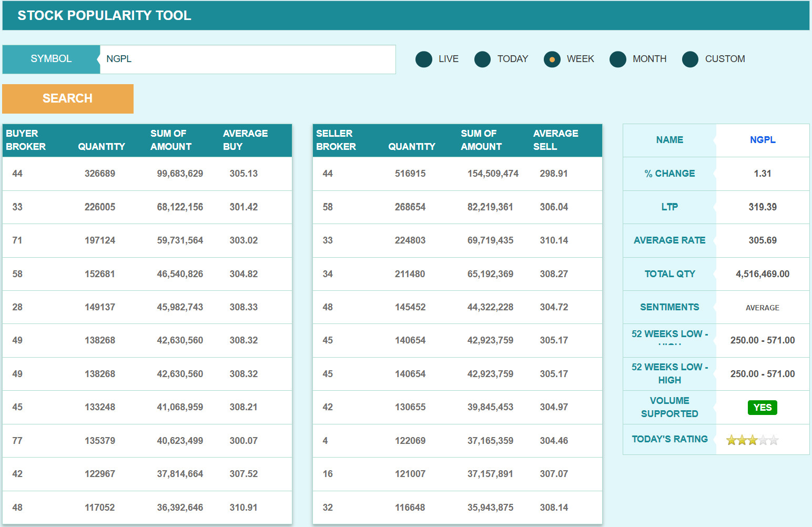The height and width of the screenshot is (527, 812).
Task: Click the SYMBOL label tab
Action: 51,59
